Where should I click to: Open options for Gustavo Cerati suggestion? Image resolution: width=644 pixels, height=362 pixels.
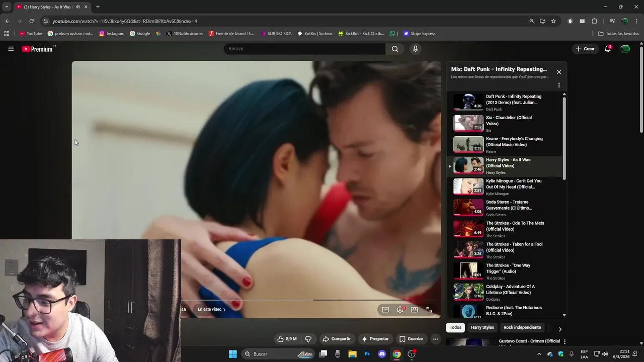(565, 341)
